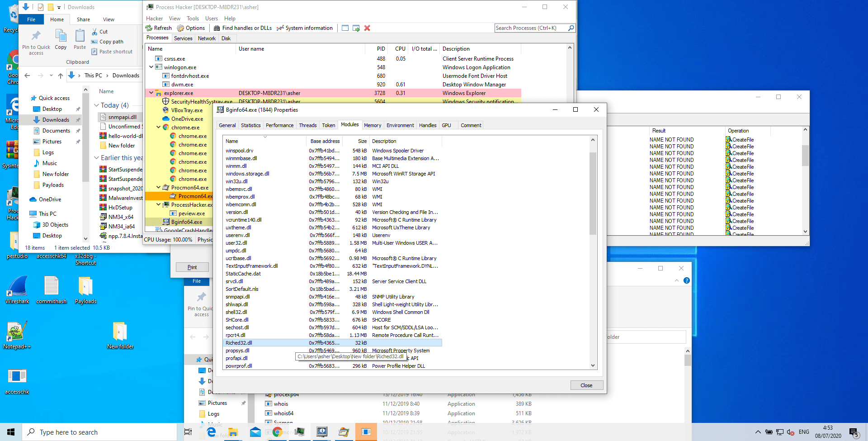Click the red X terminate icon in toolbar
868x441 pixels.
(367, 28)
